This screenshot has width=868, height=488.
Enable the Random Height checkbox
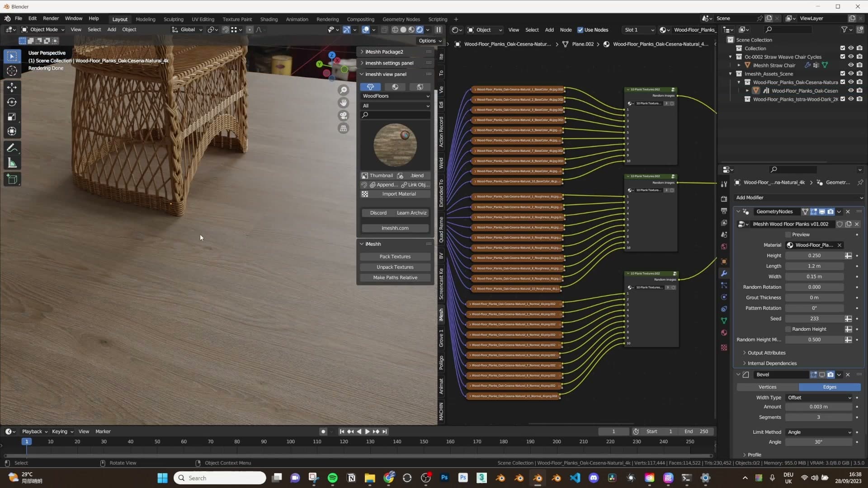point(788,329)
